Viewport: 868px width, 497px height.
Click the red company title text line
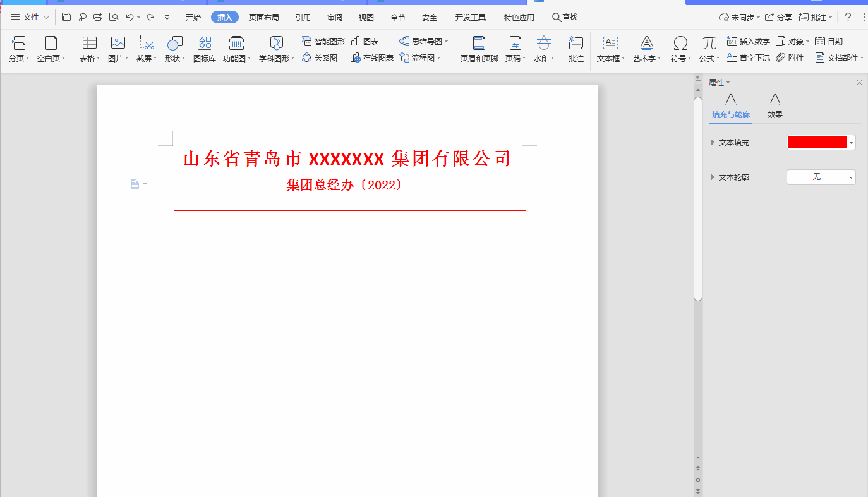pyautogui.click(x=347, y=159)
